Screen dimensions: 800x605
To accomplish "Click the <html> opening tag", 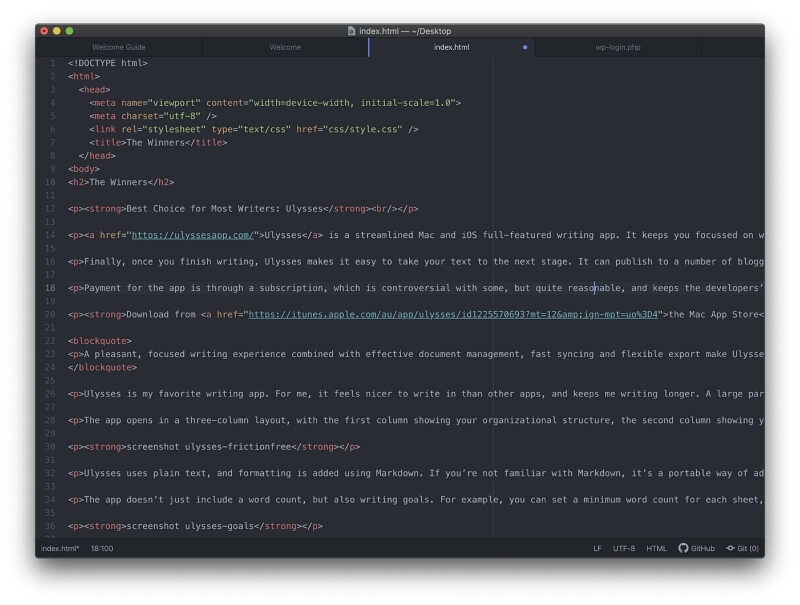I will 84,77.
